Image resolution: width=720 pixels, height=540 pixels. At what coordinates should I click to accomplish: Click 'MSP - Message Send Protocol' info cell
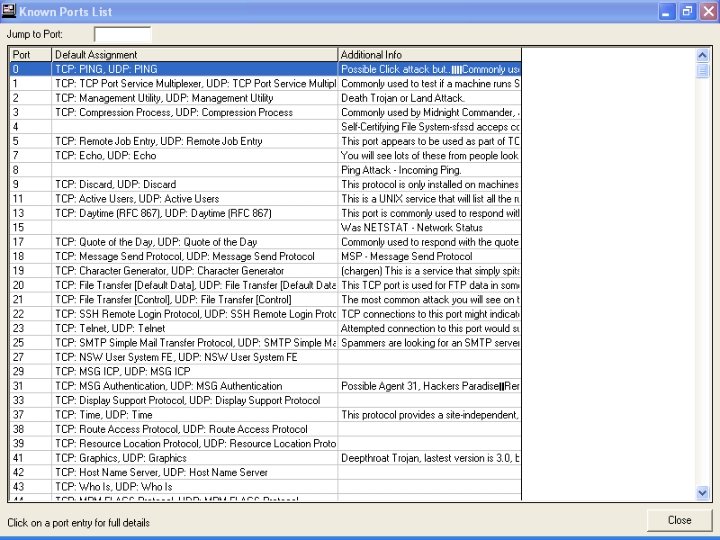(x=429, y=256)
